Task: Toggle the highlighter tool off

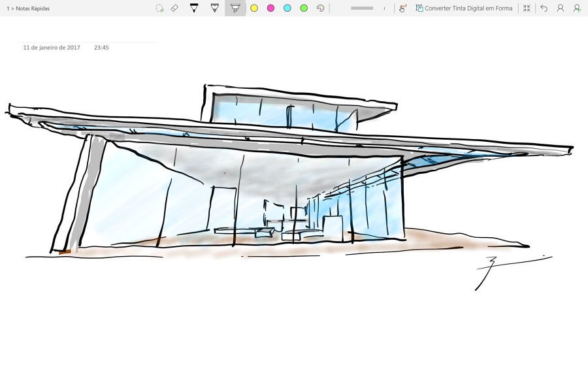Action: 235,8
